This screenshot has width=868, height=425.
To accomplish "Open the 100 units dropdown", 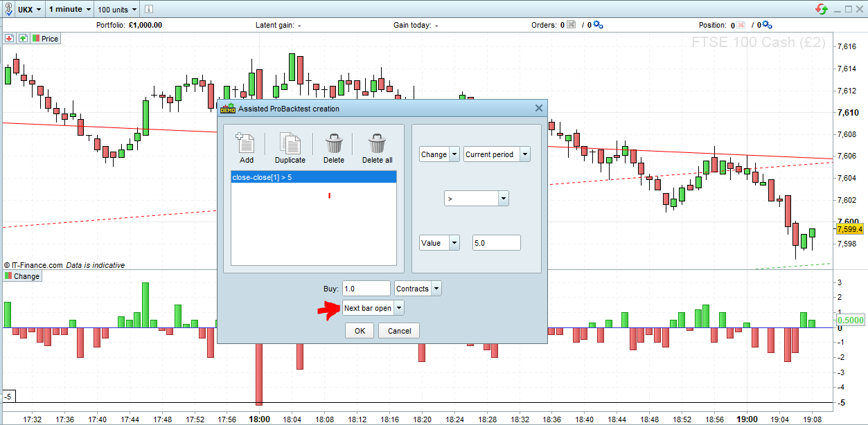I will (x=116, y=9).
